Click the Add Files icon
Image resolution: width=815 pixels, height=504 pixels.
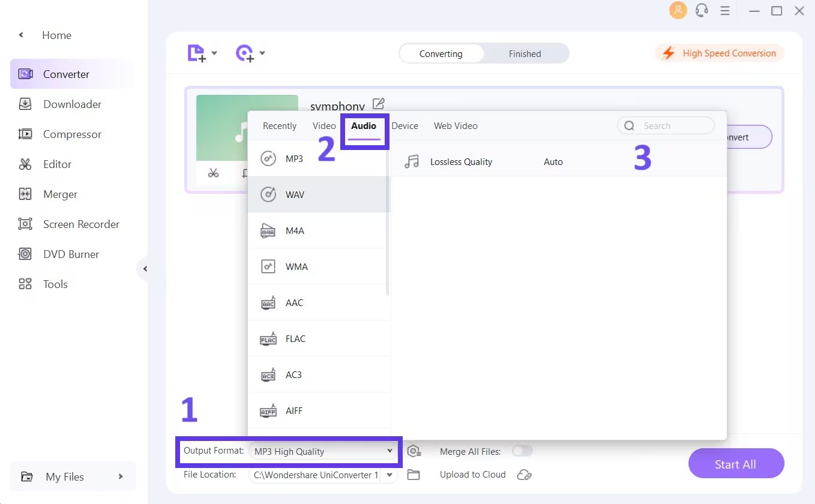tap(197, 53)
